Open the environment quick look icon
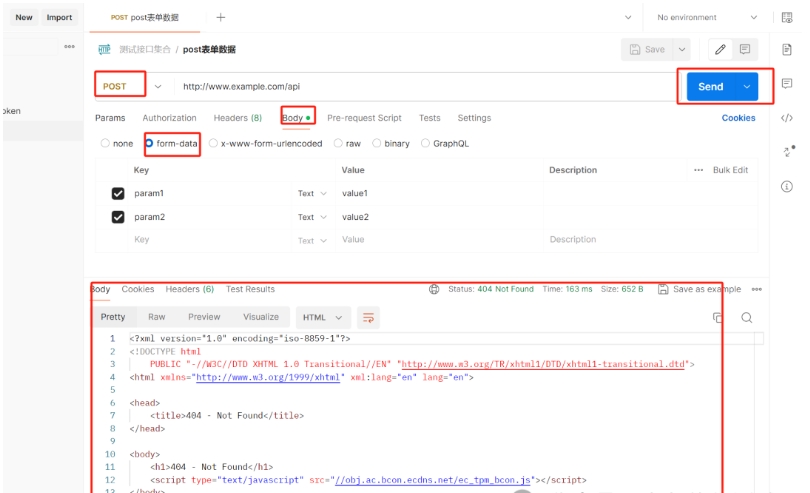 click(787, 18)
